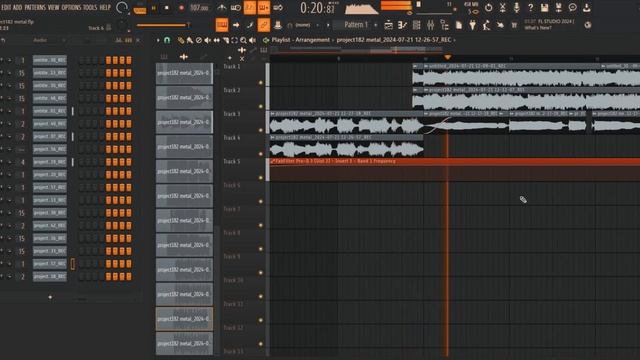Select the playlist delete tool
The width and height of the screenshot is (640, 360).
pos(199,40)
